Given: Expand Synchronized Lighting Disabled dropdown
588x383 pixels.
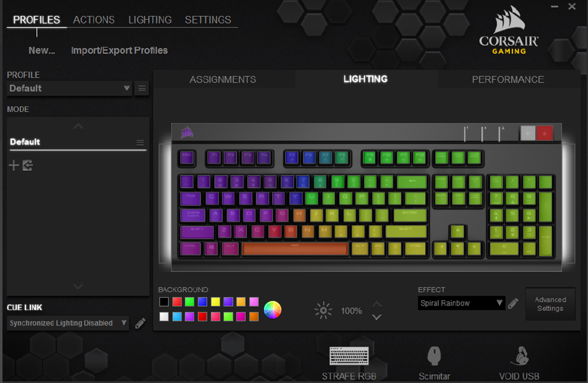Looking at the screenshot, I should click(68, 323).
